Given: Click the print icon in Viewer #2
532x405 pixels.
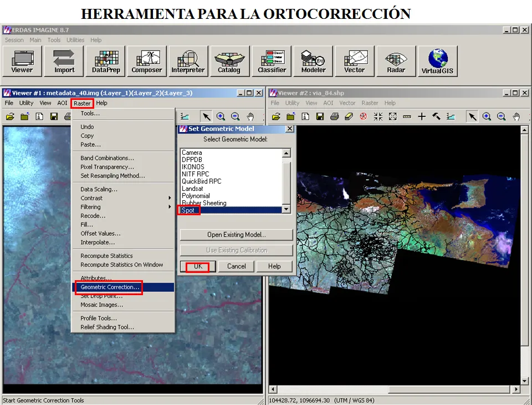Looking at the screenshot, I should point(335,117).
